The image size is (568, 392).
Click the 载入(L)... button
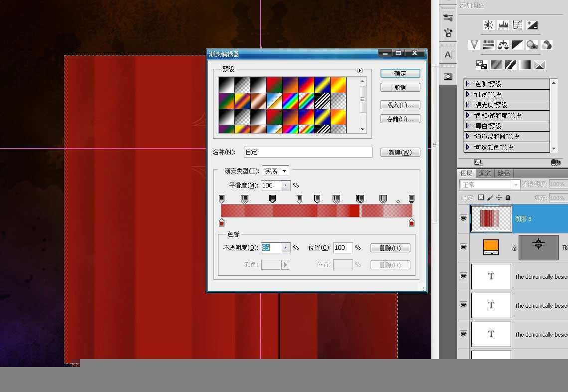pos(400,105)
